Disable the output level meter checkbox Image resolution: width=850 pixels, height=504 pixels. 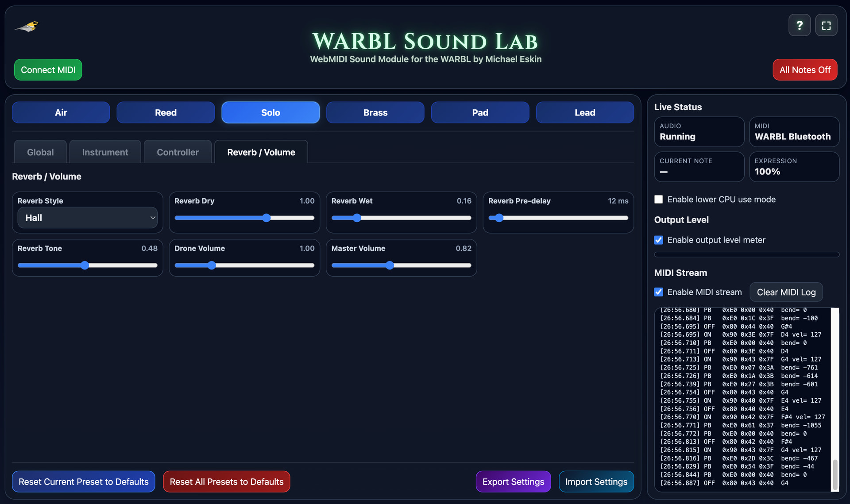(659, 240)
